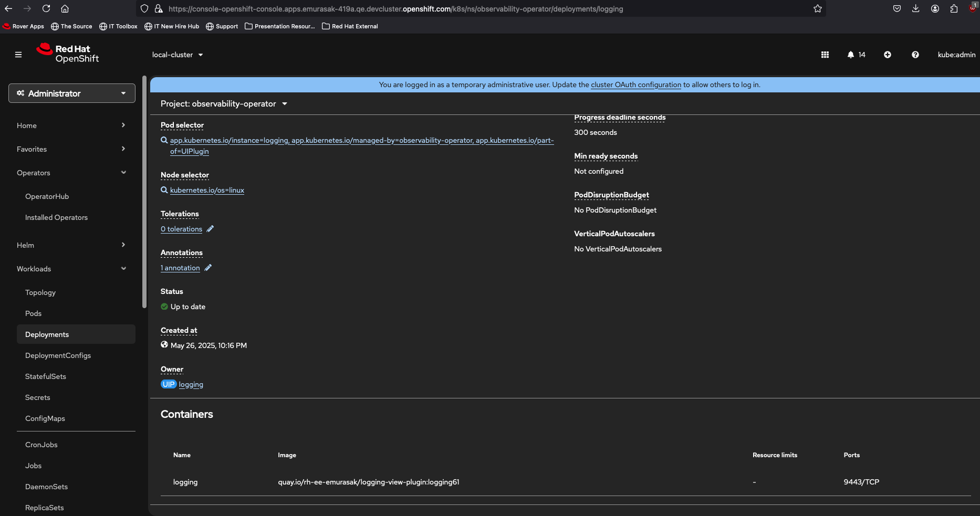Save page to Pocket icon
This screenshot has width=980, height=516.
(897, 9)
